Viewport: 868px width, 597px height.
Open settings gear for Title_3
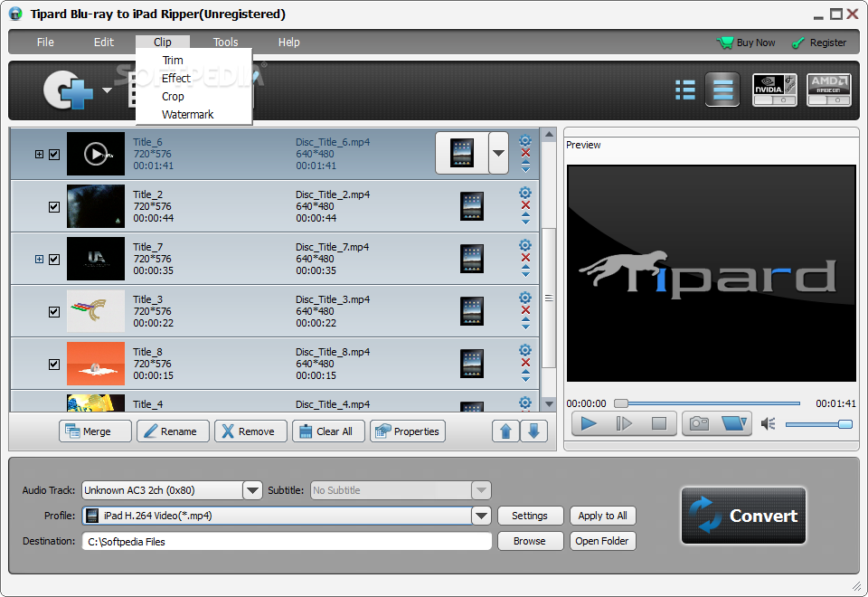(525, 298)
